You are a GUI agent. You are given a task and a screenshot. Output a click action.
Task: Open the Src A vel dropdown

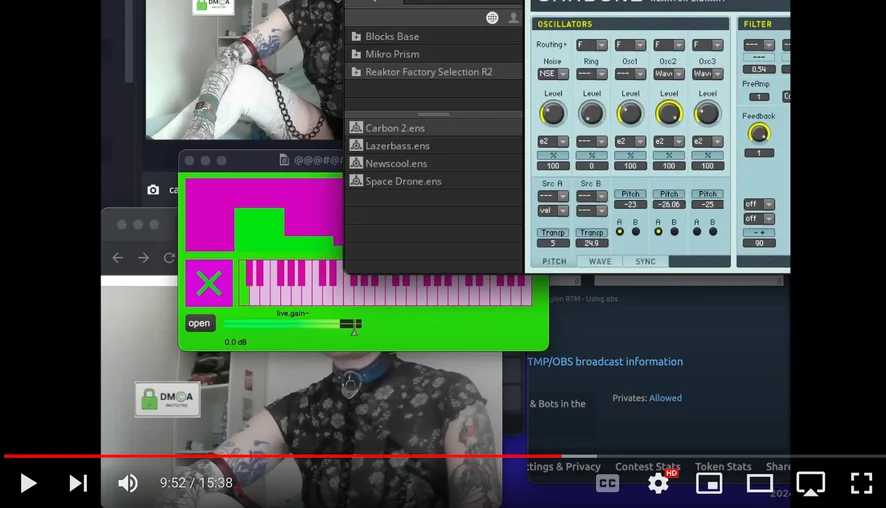click(x=553, y=211)
